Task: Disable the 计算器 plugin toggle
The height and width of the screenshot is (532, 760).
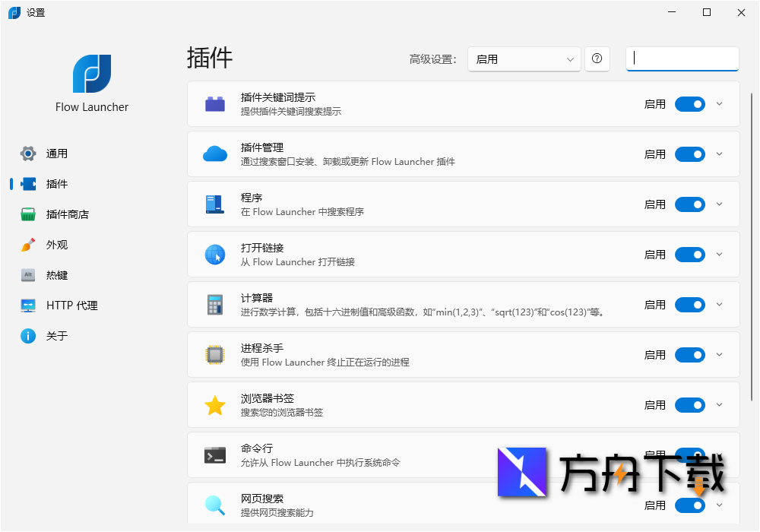Action: (689, 304)
